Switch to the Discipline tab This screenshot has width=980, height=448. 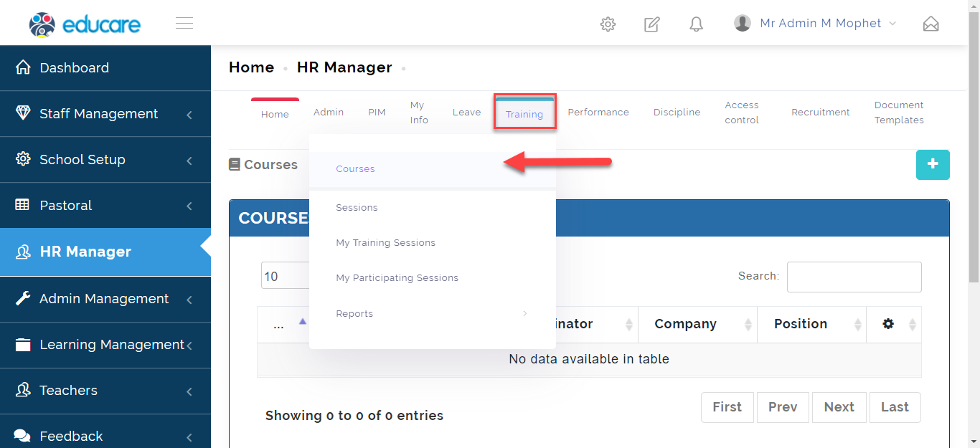[x=677, y=113]
